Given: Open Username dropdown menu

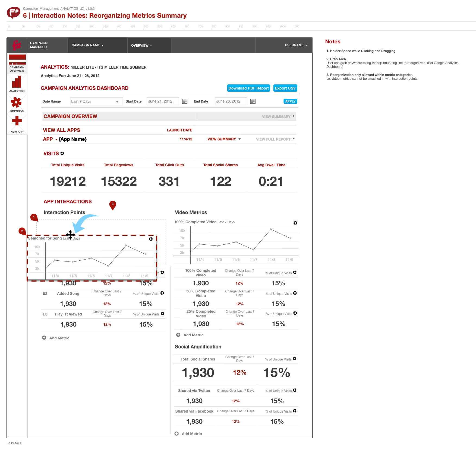Looking at the screenshot, I should [x=296, y=45].
